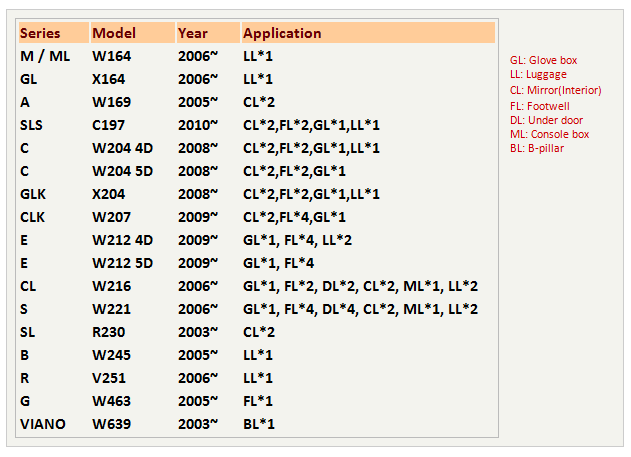Click legend entry BL: B-pillar
631x457 pixels.
coord(537,148)
